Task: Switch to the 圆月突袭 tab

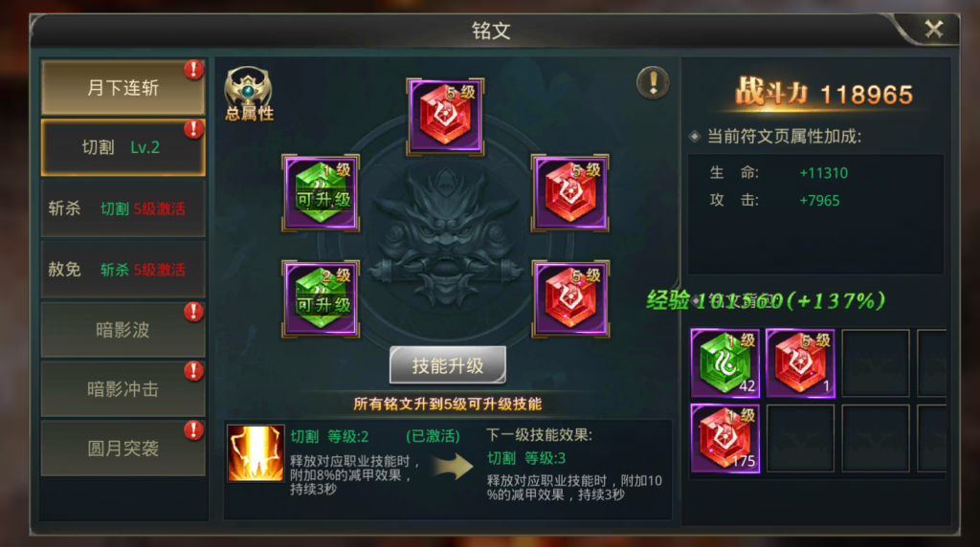Action: 123,449
